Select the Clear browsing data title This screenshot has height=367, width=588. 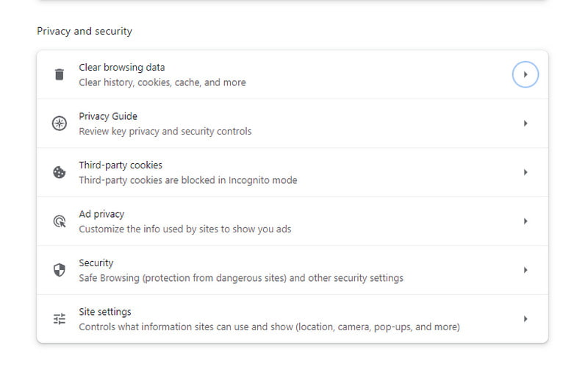[x=122, y=68]
